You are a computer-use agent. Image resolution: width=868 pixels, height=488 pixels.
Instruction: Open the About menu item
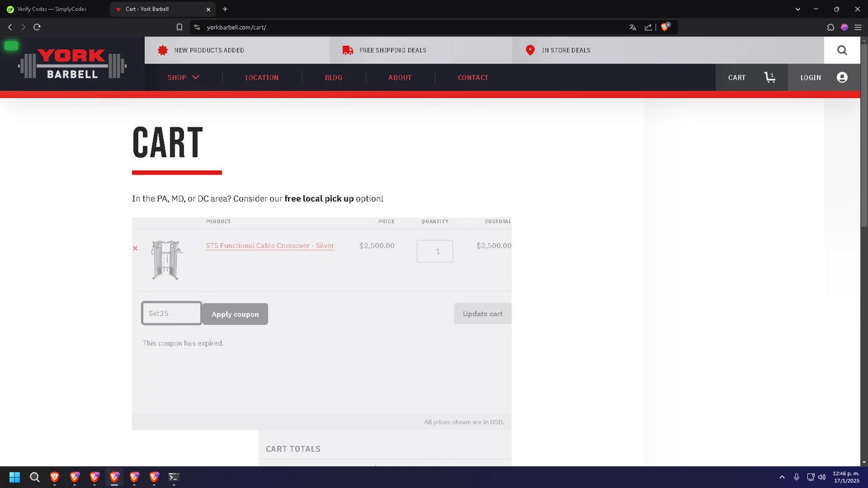[x=400, y=77]
